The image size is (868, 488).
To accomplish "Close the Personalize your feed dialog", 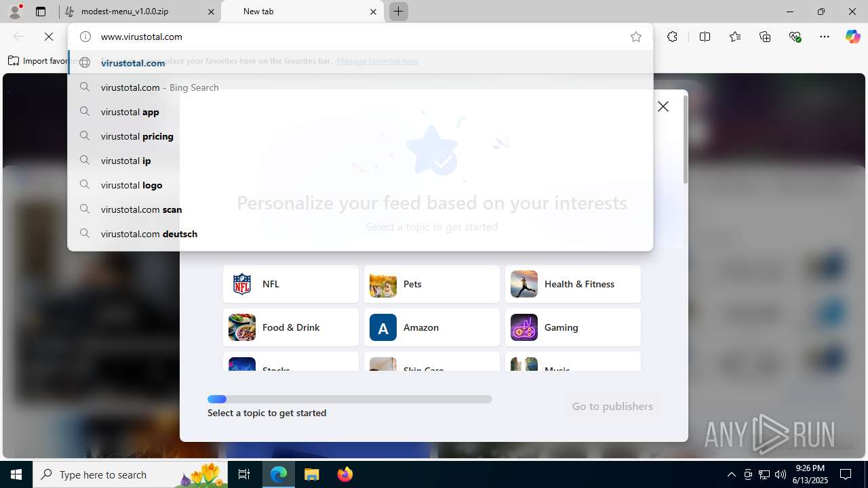I will coord(663,106).
